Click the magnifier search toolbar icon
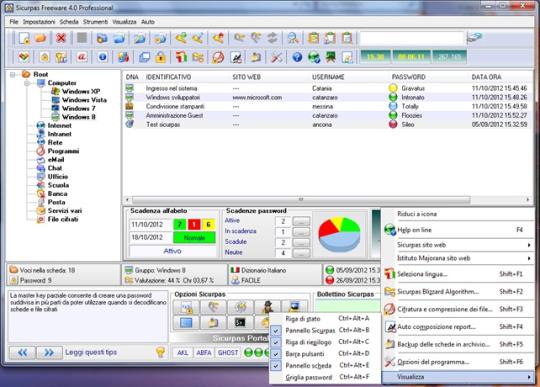The width and height of the screenshot is (540, 387). 293,38
